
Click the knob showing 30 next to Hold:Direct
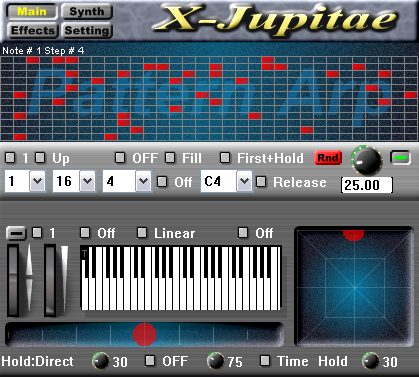(x=100, y=361)
